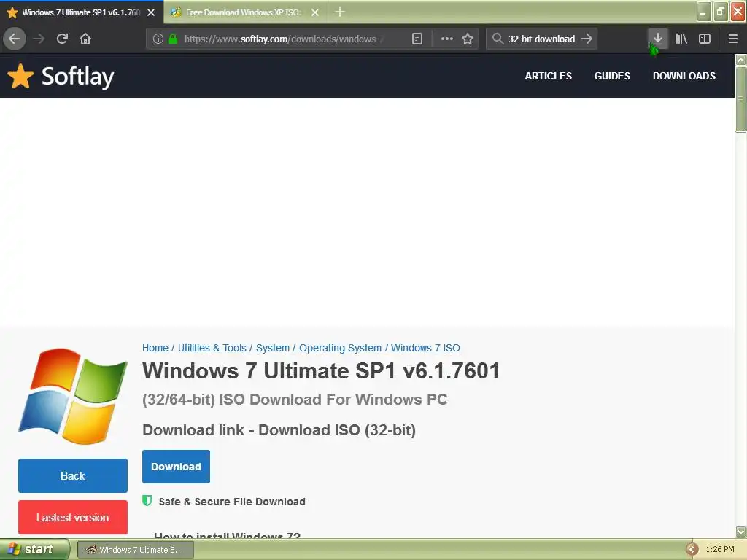
Task: Toggle reader view icon
Action: [x=417, y=39]
